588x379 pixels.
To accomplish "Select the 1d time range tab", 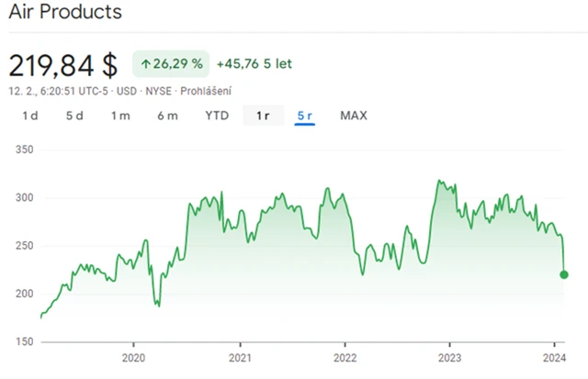I will pos(30,116).
